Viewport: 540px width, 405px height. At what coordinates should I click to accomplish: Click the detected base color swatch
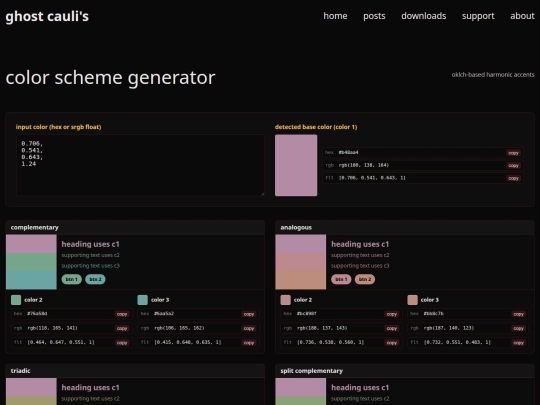coord(296,165)
